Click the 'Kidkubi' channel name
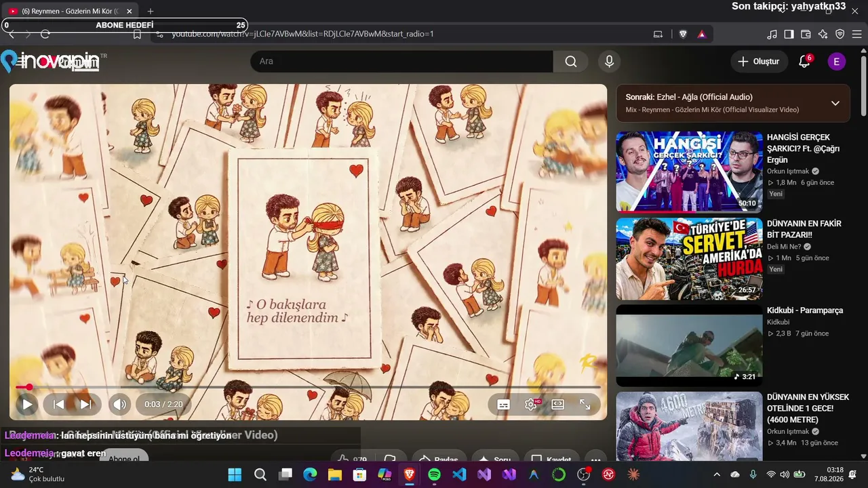This screenshot has width=868, height=488. coord(778,322)
